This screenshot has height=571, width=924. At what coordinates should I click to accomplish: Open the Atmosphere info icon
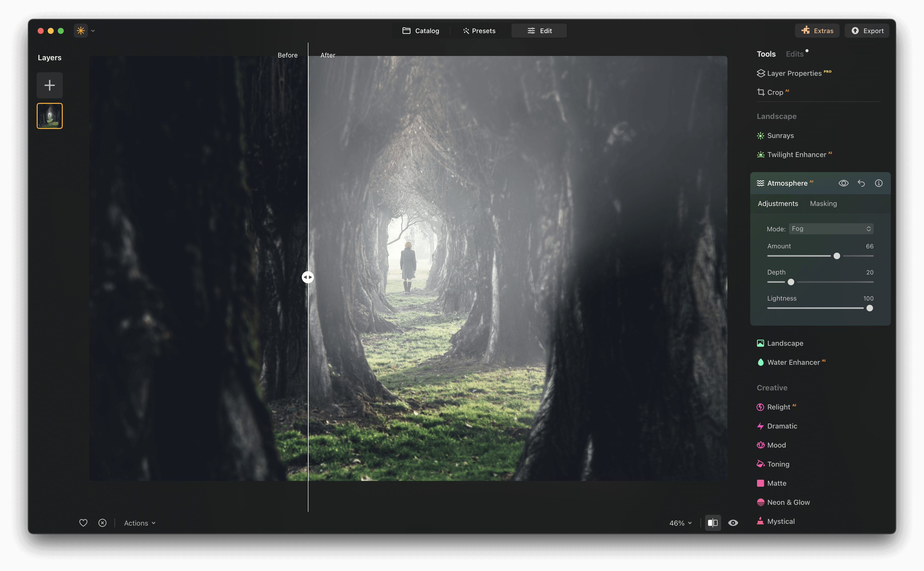point(879,183)
